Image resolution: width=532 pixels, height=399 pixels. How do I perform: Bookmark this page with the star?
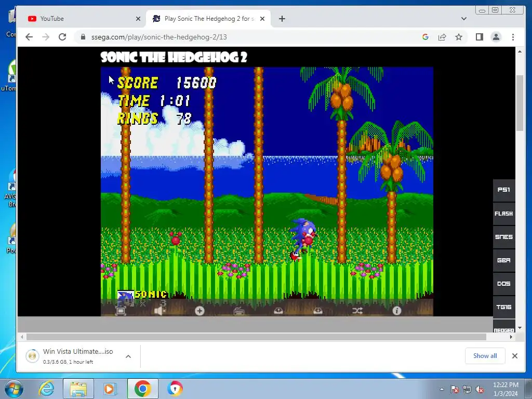click(459, 37)
